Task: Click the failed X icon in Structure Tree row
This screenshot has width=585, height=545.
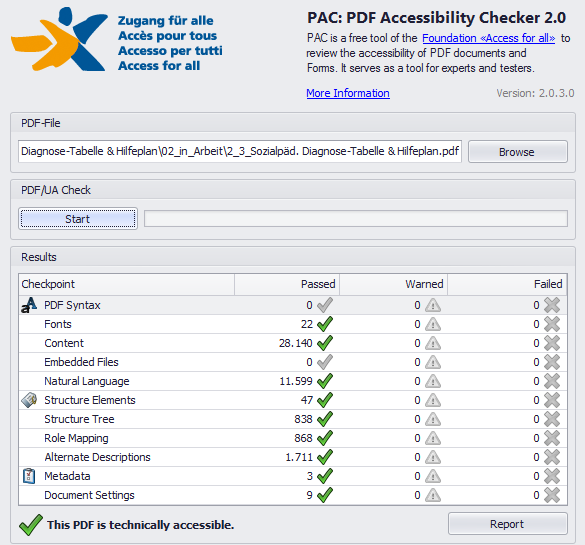Action: [552, 419]
